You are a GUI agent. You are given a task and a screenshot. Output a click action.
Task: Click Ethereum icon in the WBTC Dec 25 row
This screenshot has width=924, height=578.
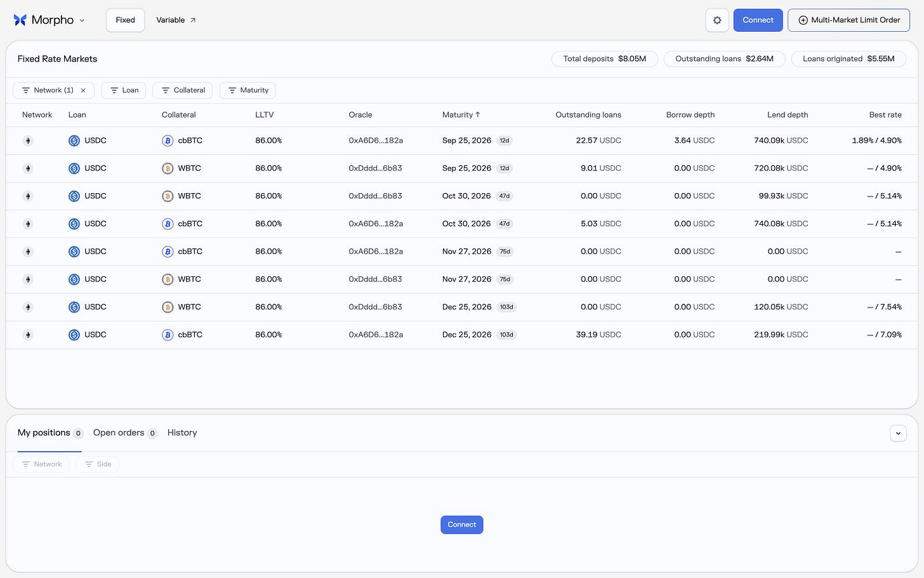pos(28,307)
